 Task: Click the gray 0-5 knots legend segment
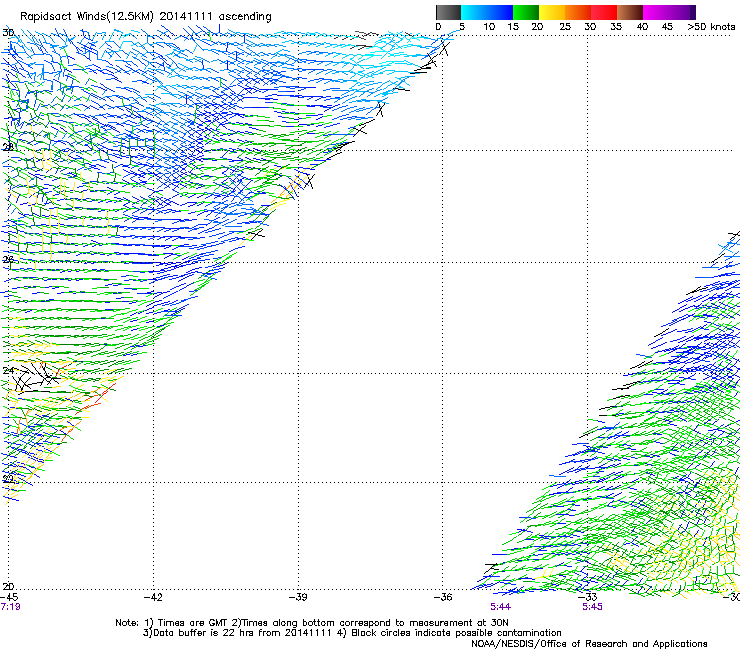448,12
